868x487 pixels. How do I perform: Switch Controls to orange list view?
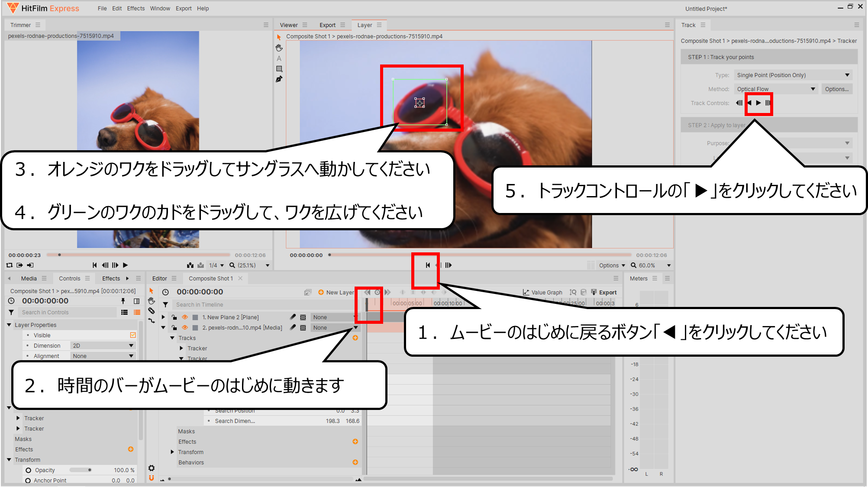(137, 312)
